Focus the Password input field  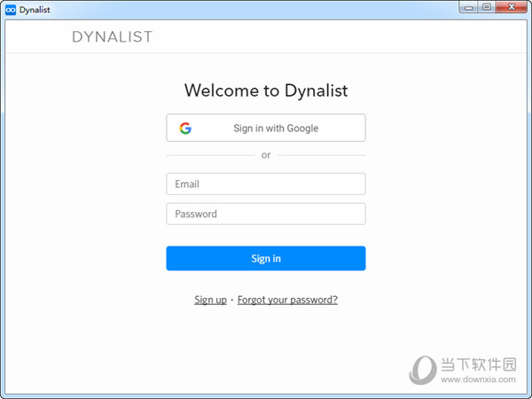pos(266,214)
